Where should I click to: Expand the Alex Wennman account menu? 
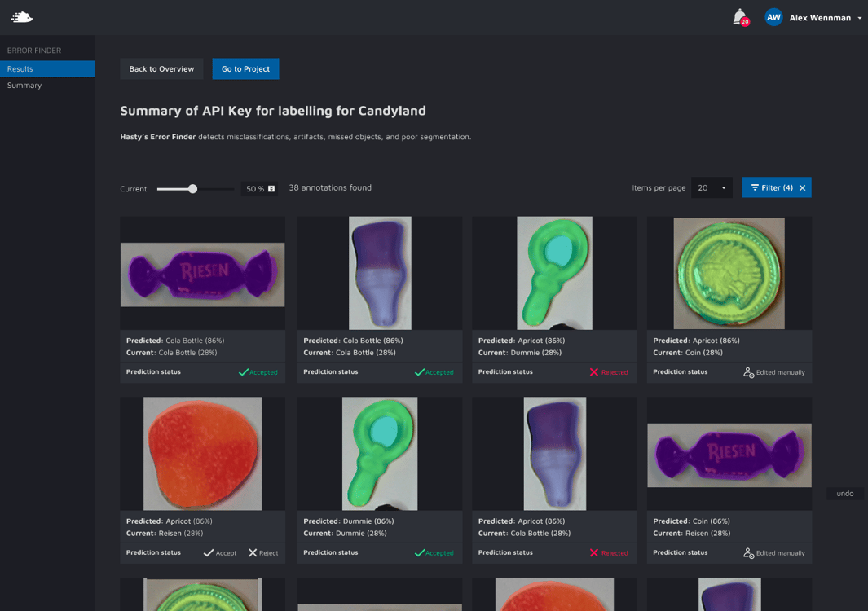[x=859, y=18]
